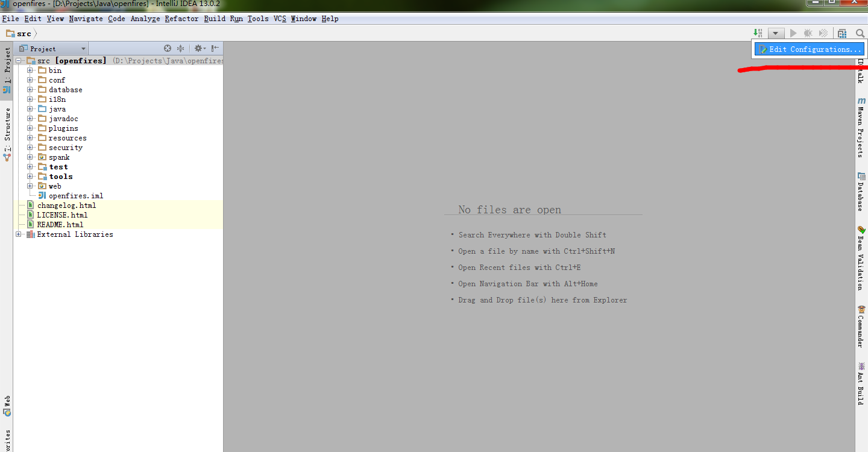Open the Refactor menu
This screenshot has width=868, height=452.
point(181,19)
